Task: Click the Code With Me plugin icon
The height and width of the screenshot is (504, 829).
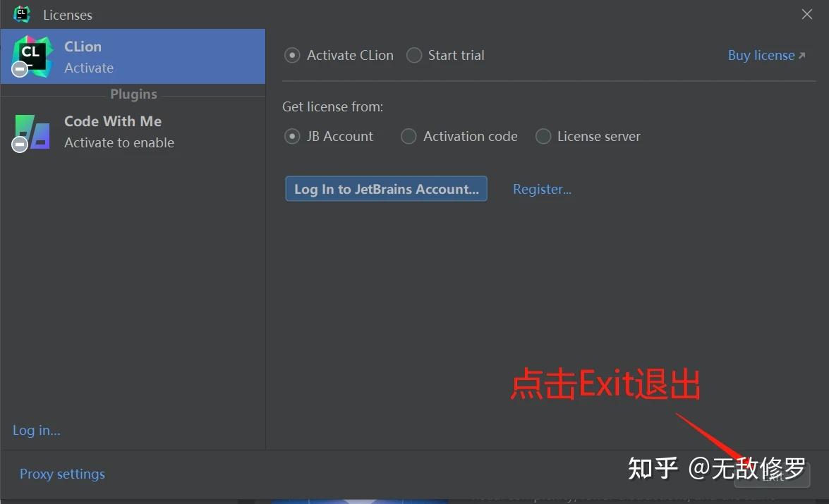Action: [x=32, y=131]
